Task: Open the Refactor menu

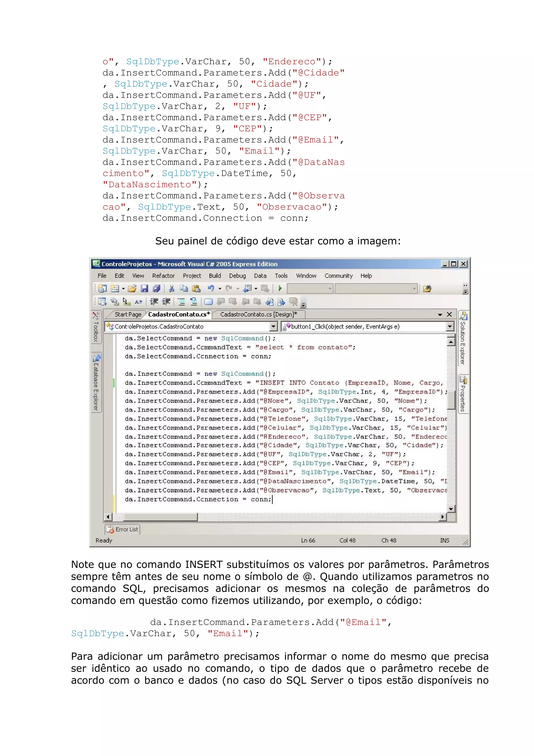Action: coord(163,276)
